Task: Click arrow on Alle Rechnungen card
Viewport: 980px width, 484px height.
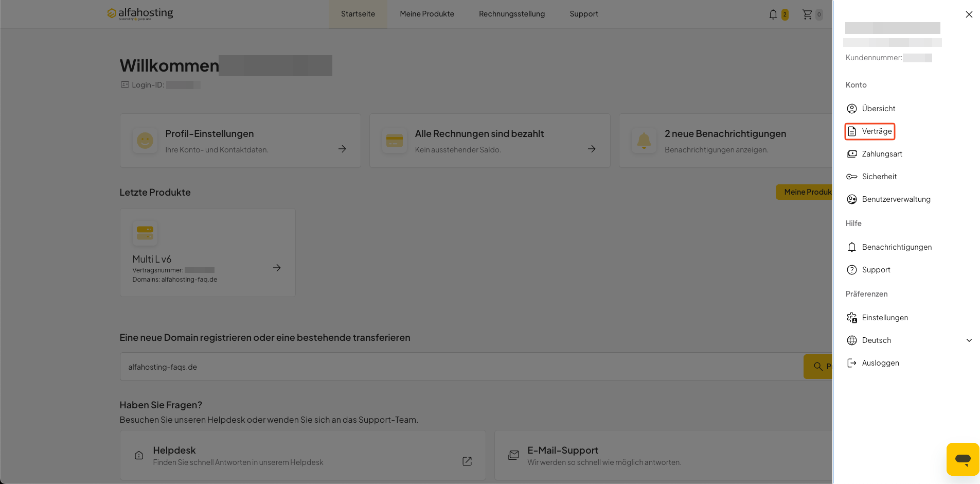Action: click(x=592, y=149)
